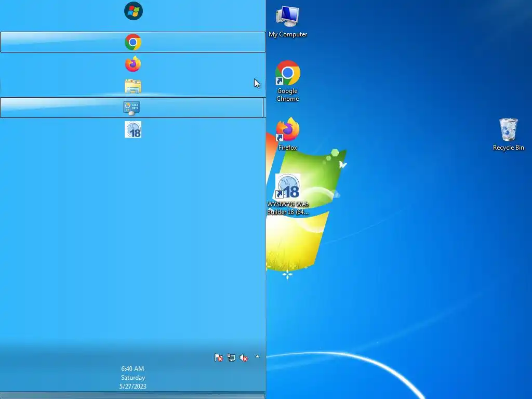The height and width of the screenshot is (399, 532).
Task: Click the muted volume tray icon
Action: tap(244, 357)
